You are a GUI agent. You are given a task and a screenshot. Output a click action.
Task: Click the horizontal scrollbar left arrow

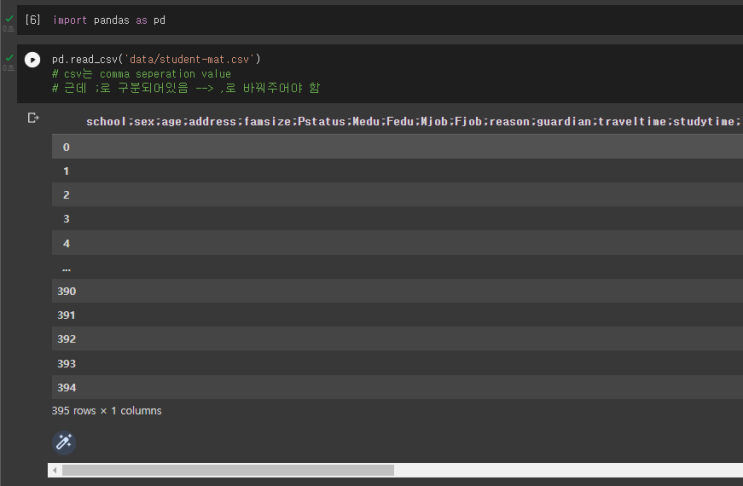pos(55,470)
